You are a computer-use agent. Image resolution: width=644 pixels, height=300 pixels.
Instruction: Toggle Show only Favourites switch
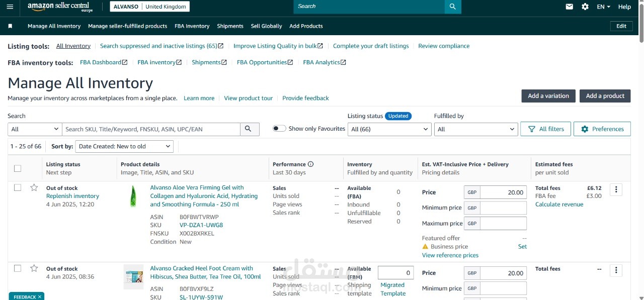(x=279, y=129)
